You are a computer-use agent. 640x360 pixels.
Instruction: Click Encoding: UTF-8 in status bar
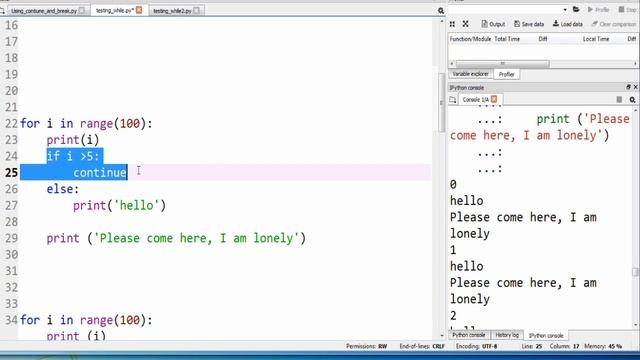point(476,346)
